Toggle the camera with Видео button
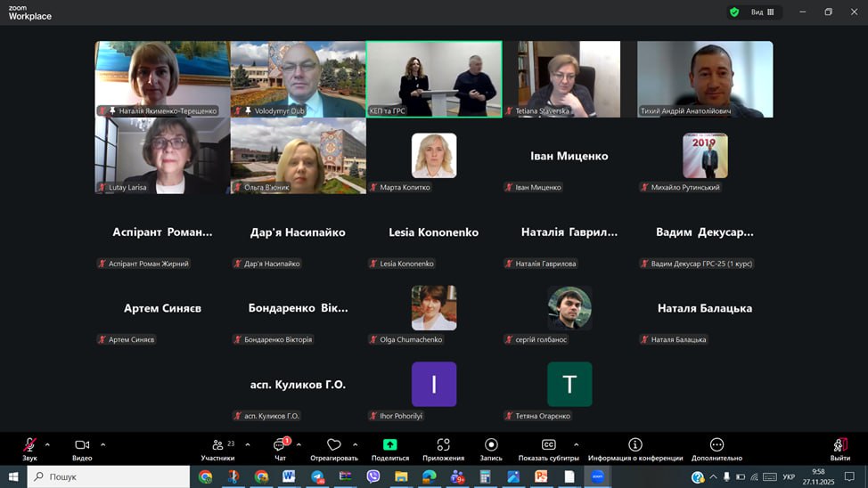This screenshot has height=488, width=868. 82,445
